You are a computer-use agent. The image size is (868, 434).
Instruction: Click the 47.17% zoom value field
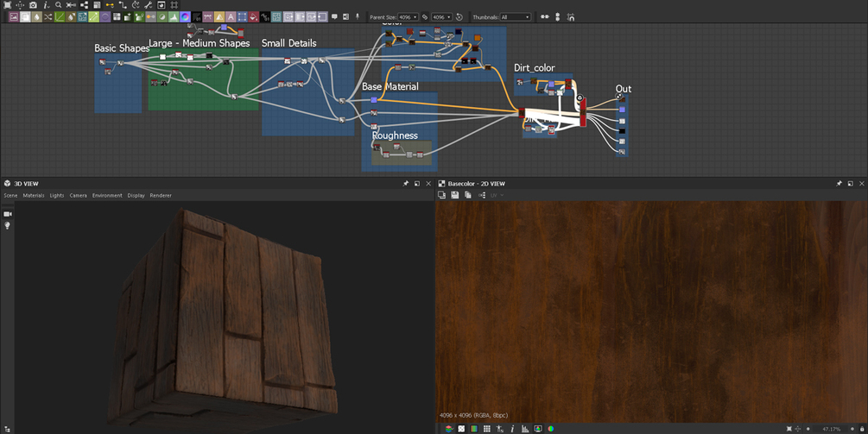point(831,429)
